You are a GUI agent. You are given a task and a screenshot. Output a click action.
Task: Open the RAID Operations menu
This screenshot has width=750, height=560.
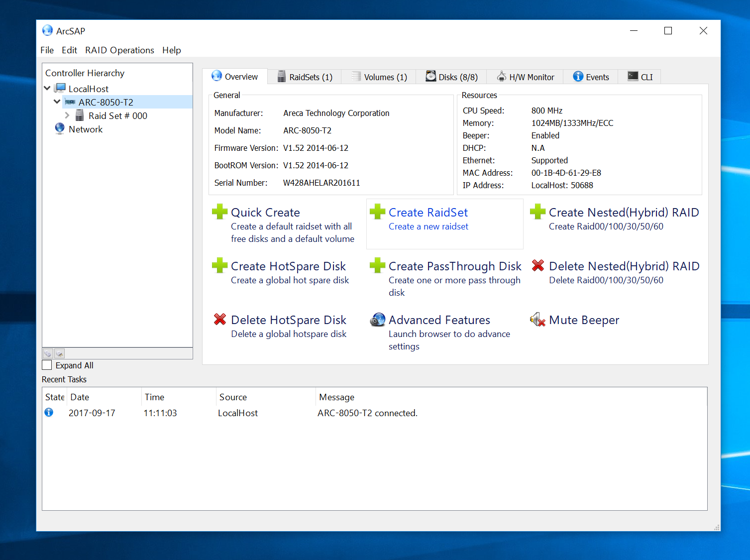pos(119,50)
